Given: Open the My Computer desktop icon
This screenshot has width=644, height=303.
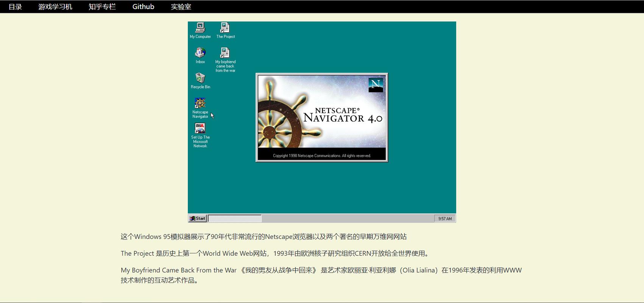Looking at the screenshot, I should coord(200,28).
